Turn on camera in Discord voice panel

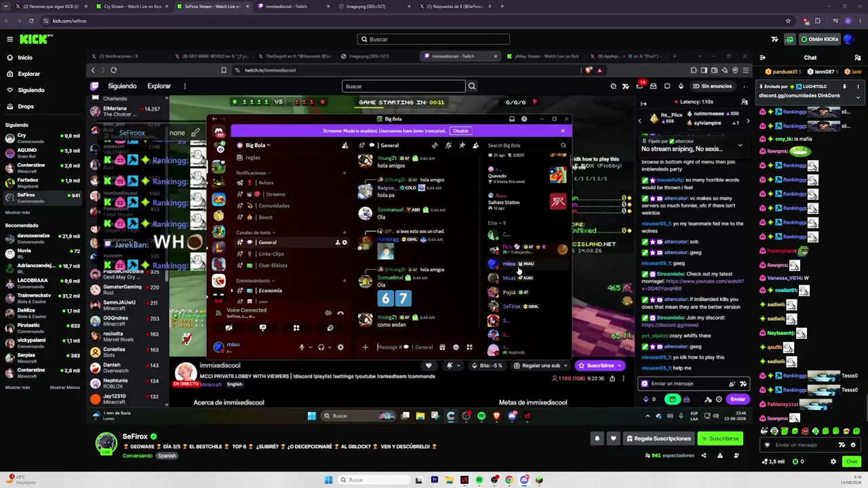tap(229, 328)
